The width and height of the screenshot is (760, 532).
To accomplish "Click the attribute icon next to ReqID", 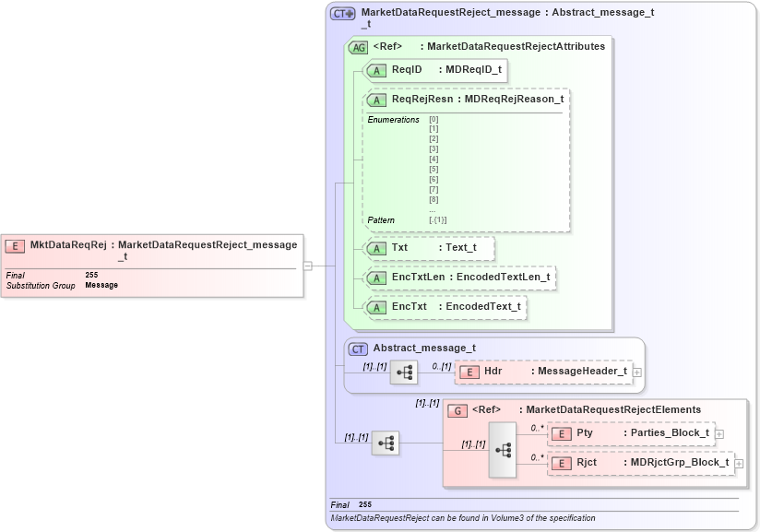I will tap(376, 70).
